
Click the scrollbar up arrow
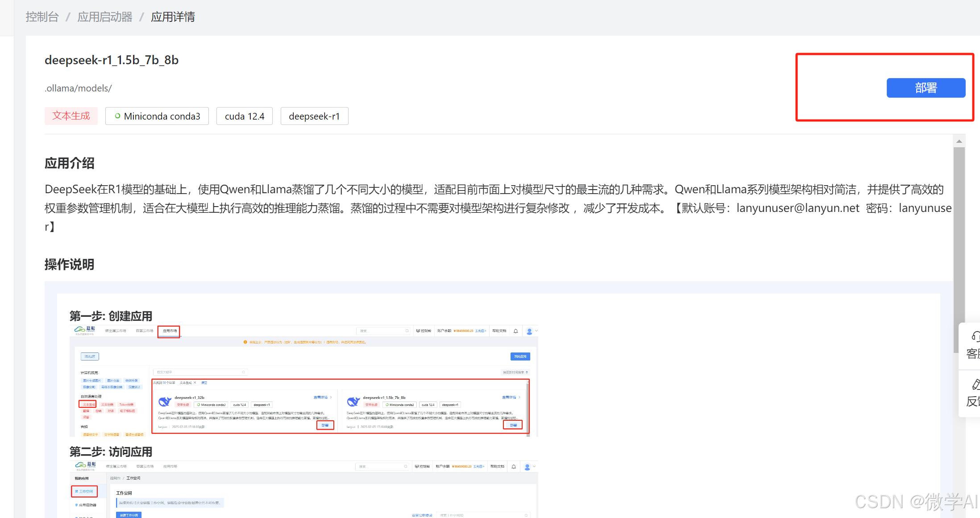click(959, 141)
